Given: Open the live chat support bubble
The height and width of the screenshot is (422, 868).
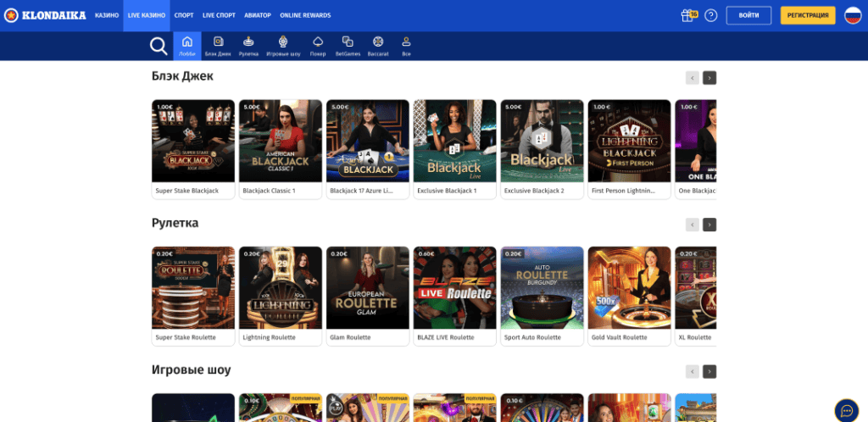Looking at the screenshot, I should [x=847, y=410].
